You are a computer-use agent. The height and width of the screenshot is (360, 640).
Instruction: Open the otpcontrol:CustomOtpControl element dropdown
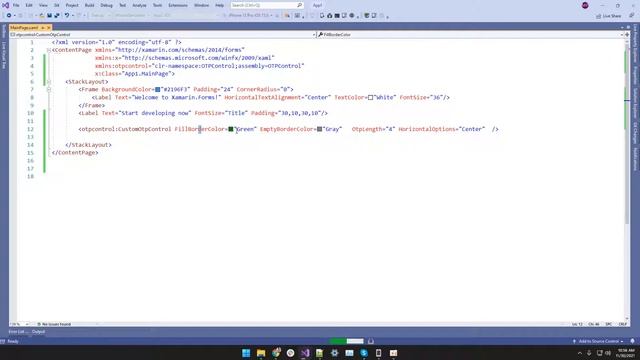coord(163,35)
